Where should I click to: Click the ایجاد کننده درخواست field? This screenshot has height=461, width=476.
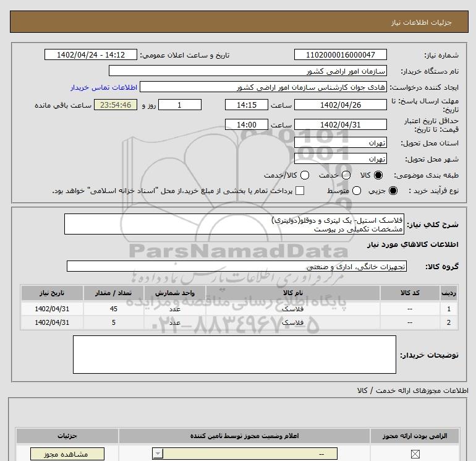pyautogui.click(x=263, y=87)
